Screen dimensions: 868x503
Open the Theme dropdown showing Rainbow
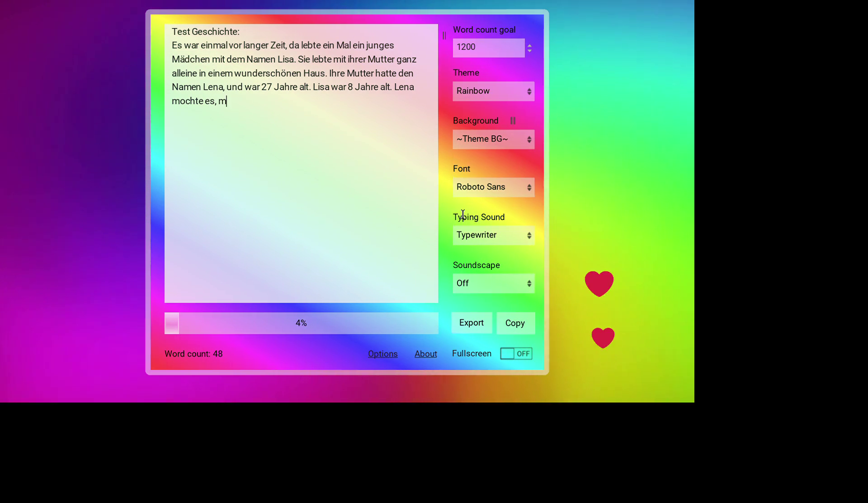click(x=494, y=91)
